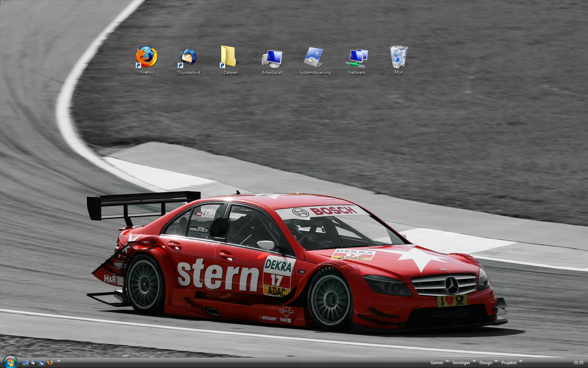The height and width of the screenshot is (368, 588).
Task: Launch Thunderbird from quick launch bar
Action: [x=33, y=362]
